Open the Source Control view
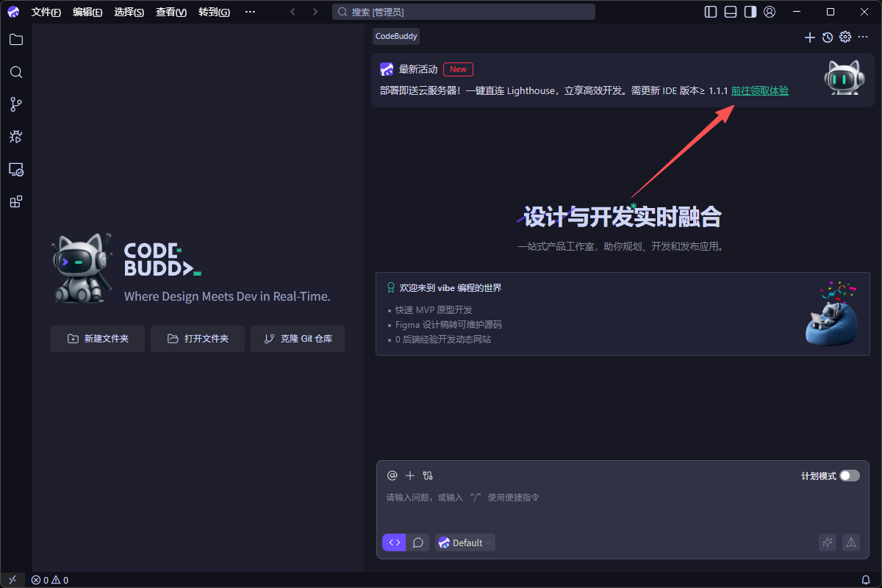 pos(16,104)
